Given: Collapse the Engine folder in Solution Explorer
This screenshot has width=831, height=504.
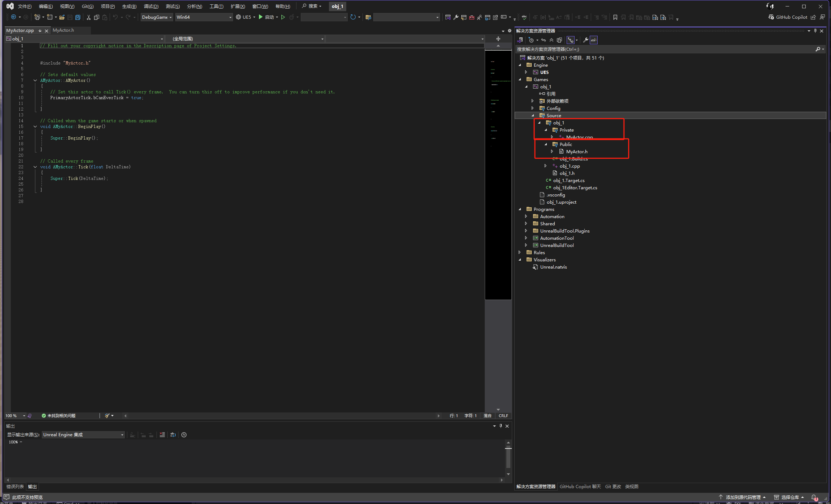Looking at the screenshot, I should point(520,65).
